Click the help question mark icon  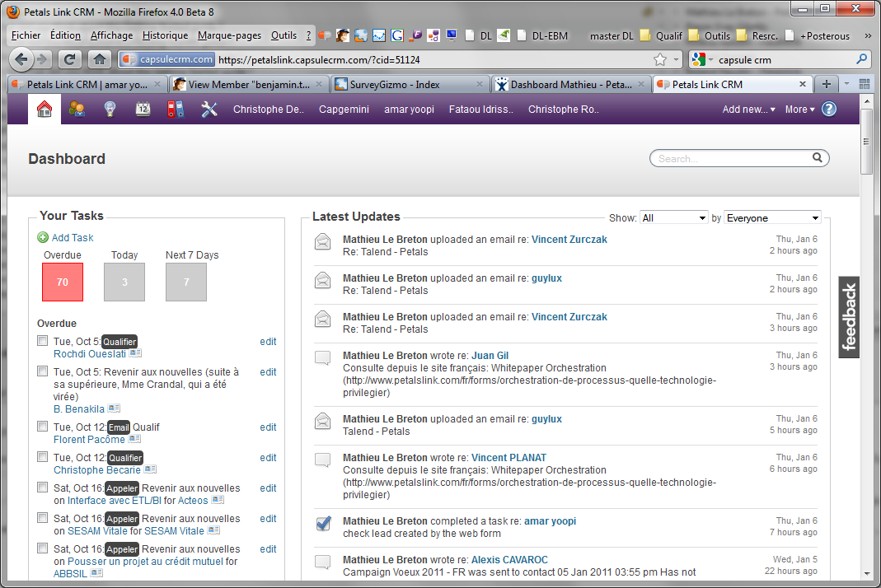click(829, 110)
